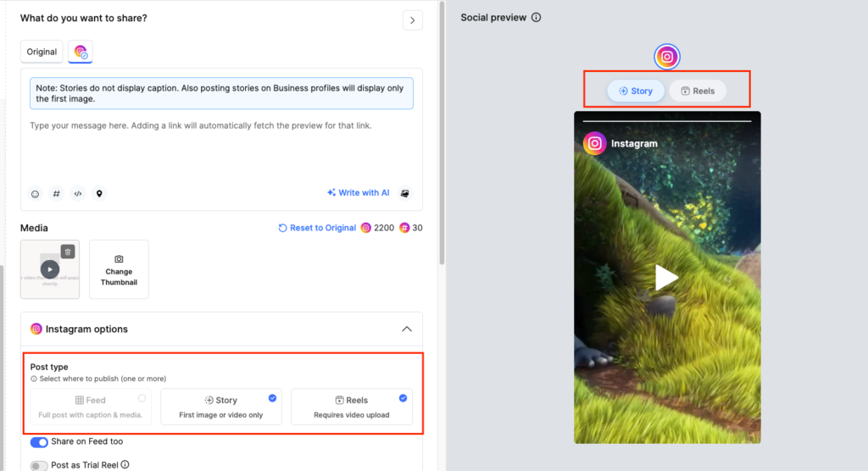Click into the message text field
This screenshot has height=471, width=868.
(x=221, y=147)
